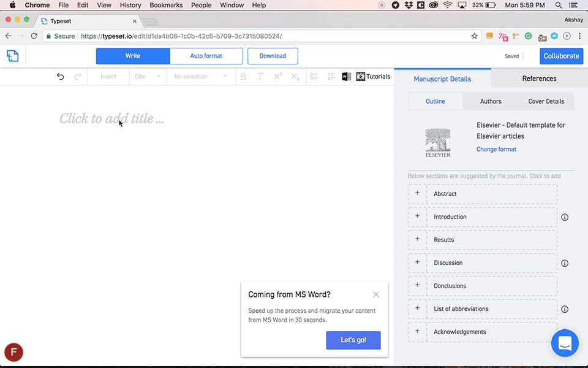
Task: Click the MS Word import icon
Action: [347, 77]
